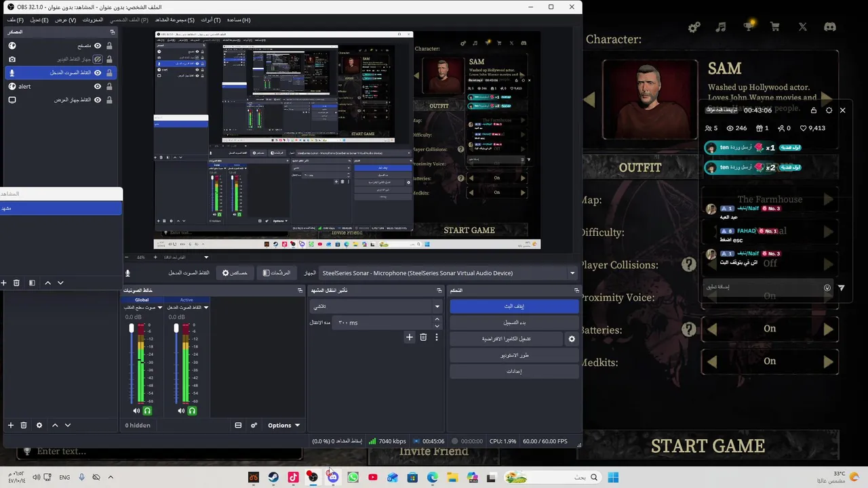Start virtual camera button
The height and width of the screenshot is (488, 868).
click(506, 339)
